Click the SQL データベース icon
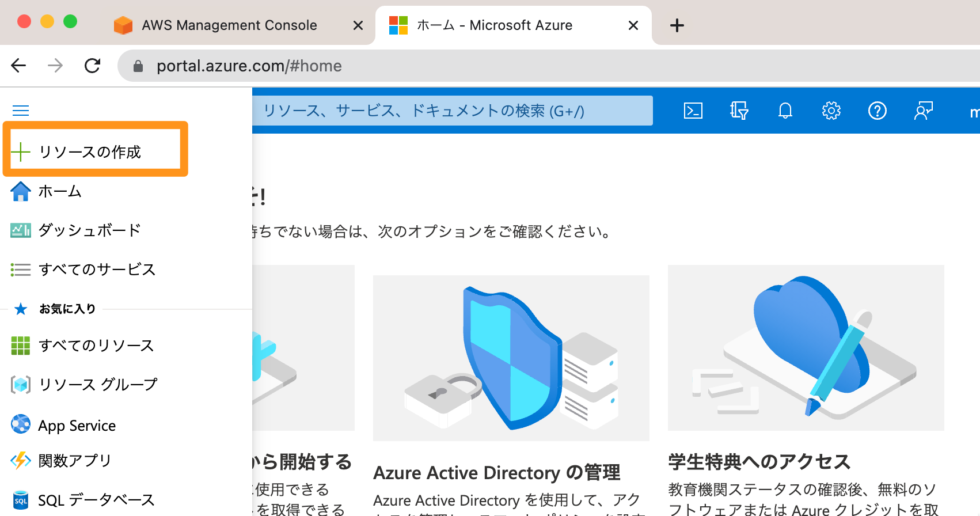980x516 pixels. point(21,500)
